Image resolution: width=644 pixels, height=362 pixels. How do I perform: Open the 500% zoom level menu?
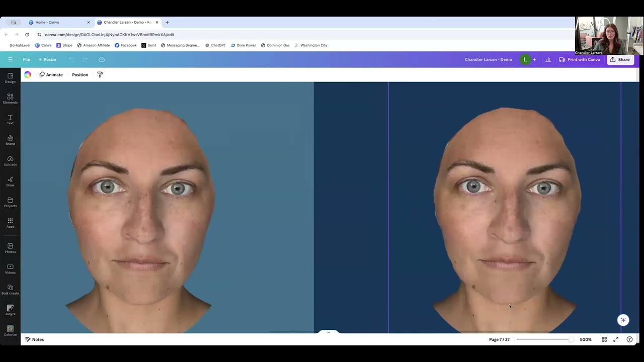586,339
